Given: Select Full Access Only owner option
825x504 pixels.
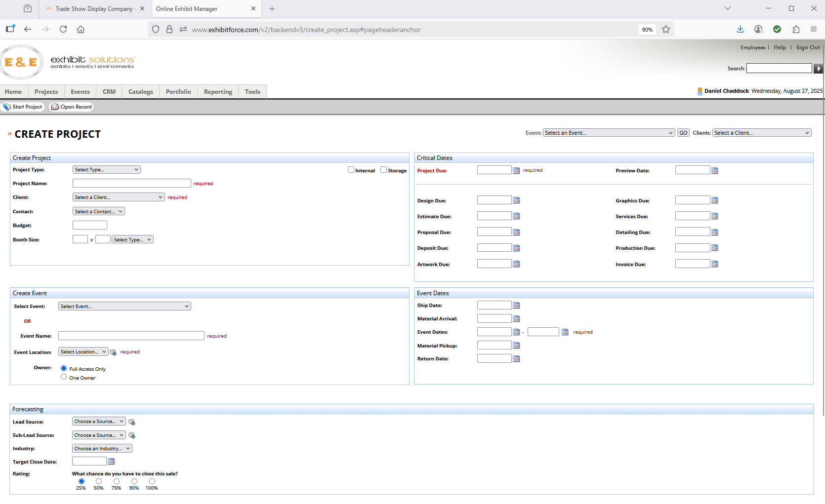Looking at the screenshot, I should click(x=64, y=368).
